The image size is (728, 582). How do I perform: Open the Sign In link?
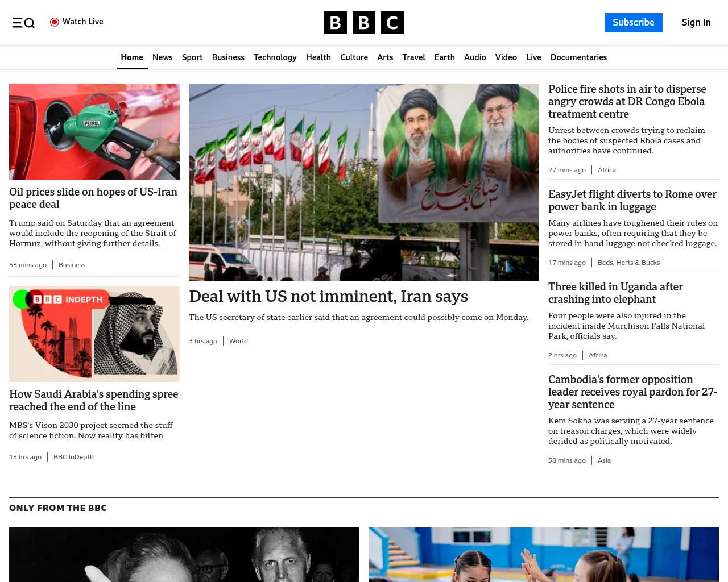[x=696, y=23]
